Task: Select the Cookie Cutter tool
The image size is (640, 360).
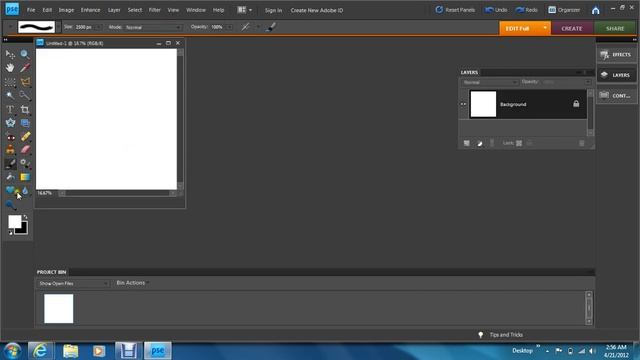Action: click(10, 123)
